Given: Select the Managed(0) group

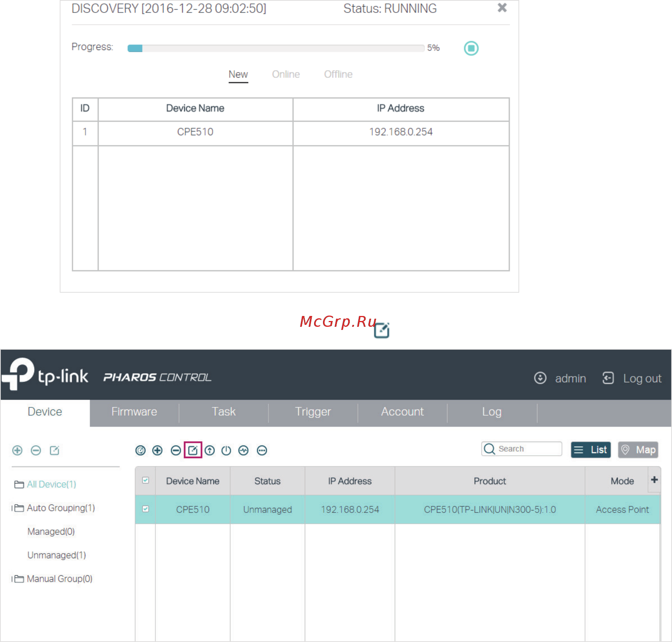Looking at the screenshot, I should point(51,532).
